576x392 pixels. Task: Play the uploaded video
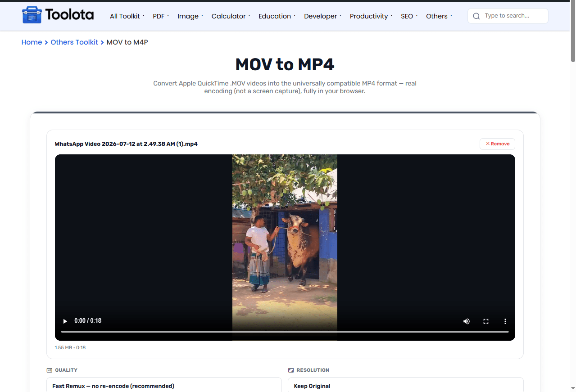65,321
